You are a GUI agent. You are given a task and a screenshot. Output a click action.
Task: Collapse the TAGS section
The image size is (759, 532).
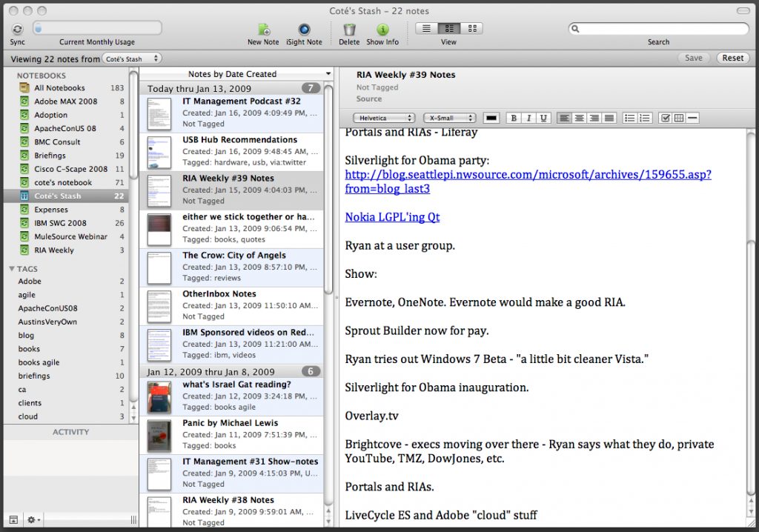click(12, 269)
